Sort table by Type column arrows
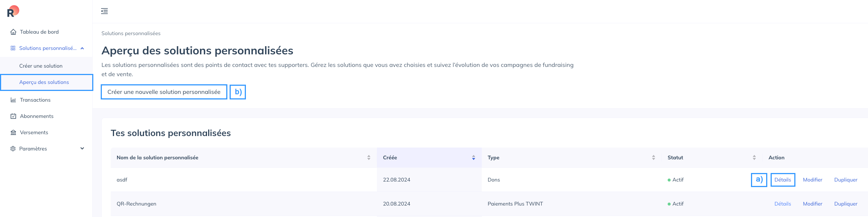The width and height of the screenshot is (868, 217). (x=654, y=157)
